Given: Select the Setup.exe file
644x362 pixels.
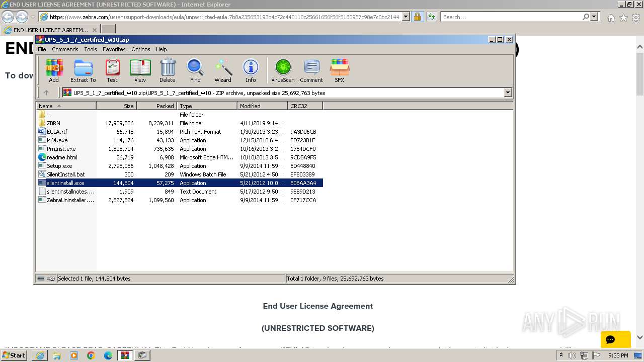Looking at the screenshot, I should click(179, 166).
